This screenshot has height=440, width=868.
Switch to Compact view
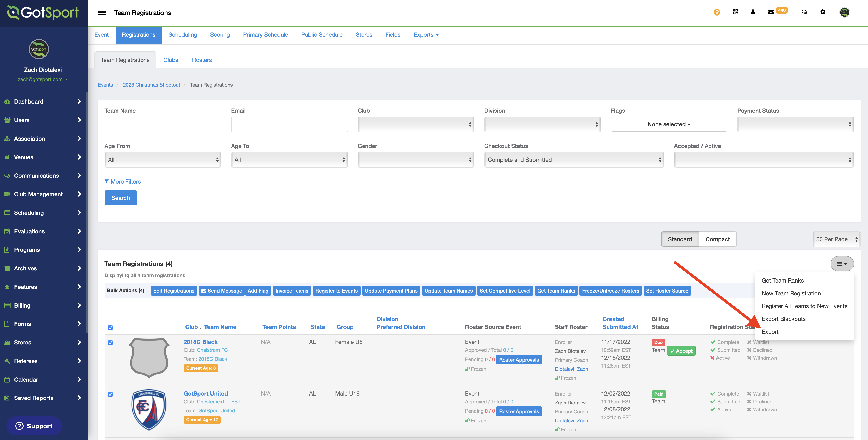coord(717,239)
